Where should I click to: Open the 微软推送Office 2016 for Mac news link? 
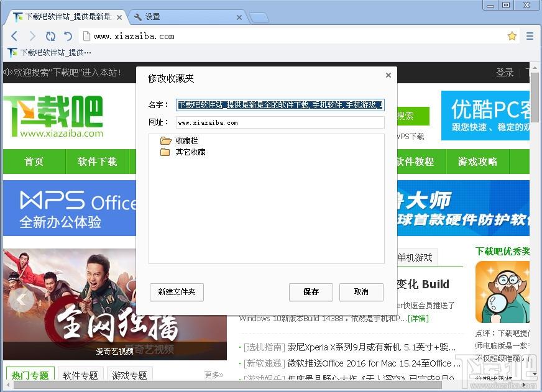point(374,363)
